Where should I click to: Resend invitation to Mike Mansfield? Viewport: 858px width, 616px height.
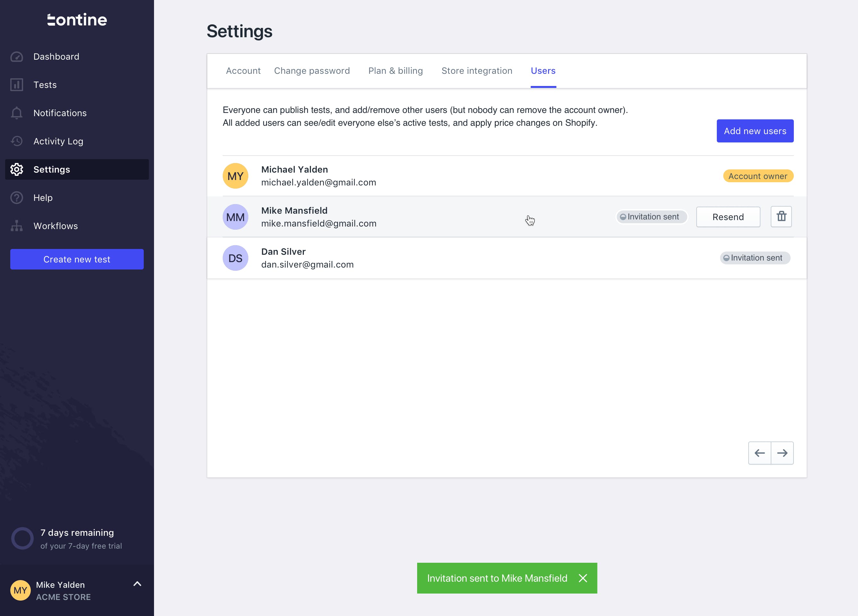coord(728,217)
